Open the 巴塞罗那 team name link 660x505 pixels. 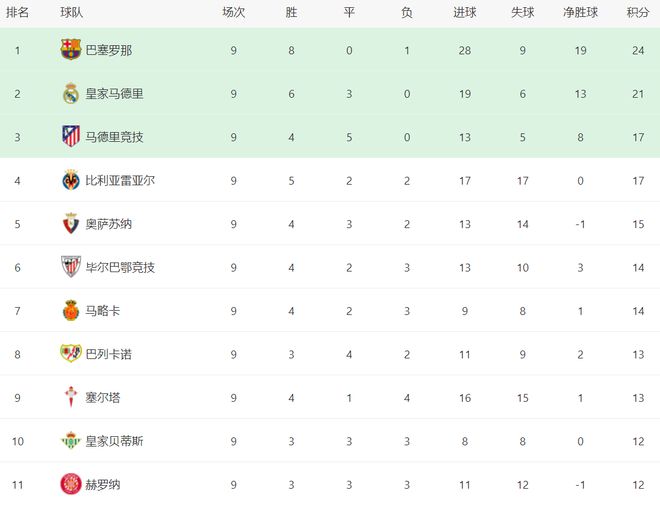(109, 50)
